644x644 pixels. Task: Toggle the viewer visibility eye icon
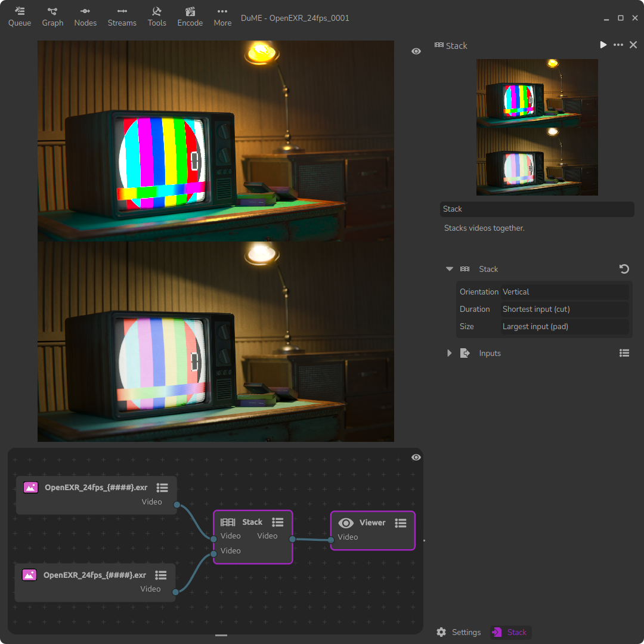tap(416, 51)
